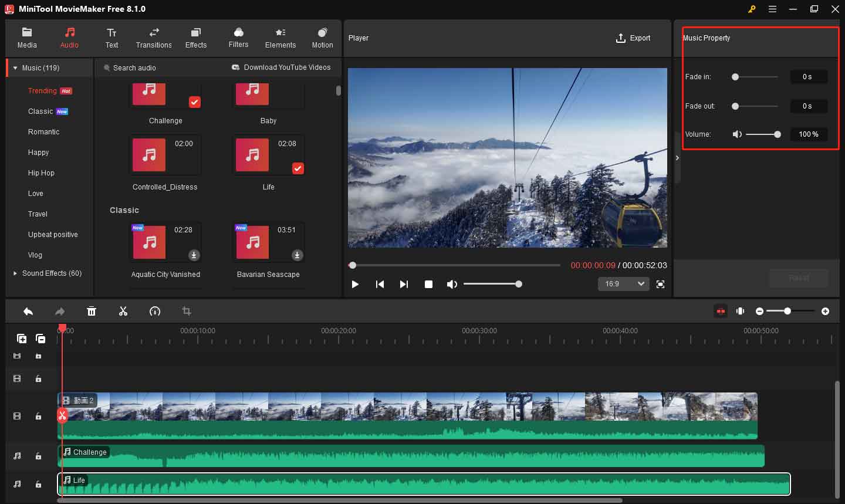Open the speed control tool
Image resolution: width=845 pixels, height=504 pixels.
[x=155, y=312]
